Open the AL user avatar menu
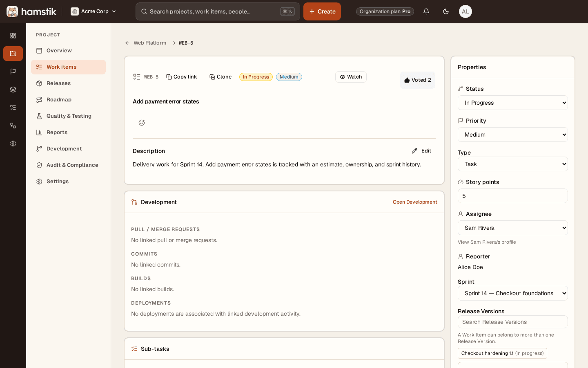 (465, 11)
